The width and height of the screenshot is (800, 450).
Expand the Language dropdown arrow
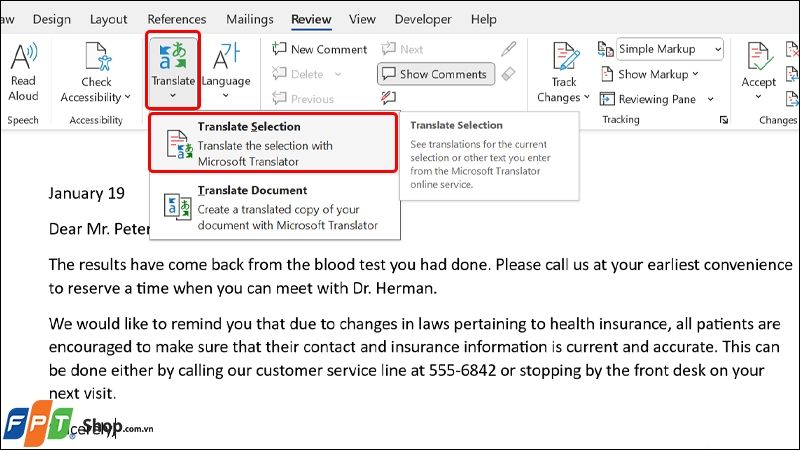pos(226,96)
